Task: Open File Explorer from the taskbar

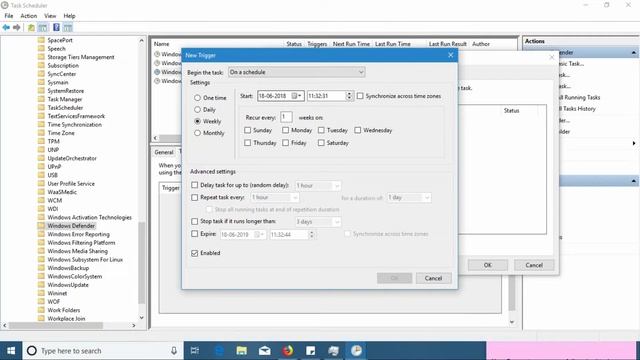Action: point(242,351)
